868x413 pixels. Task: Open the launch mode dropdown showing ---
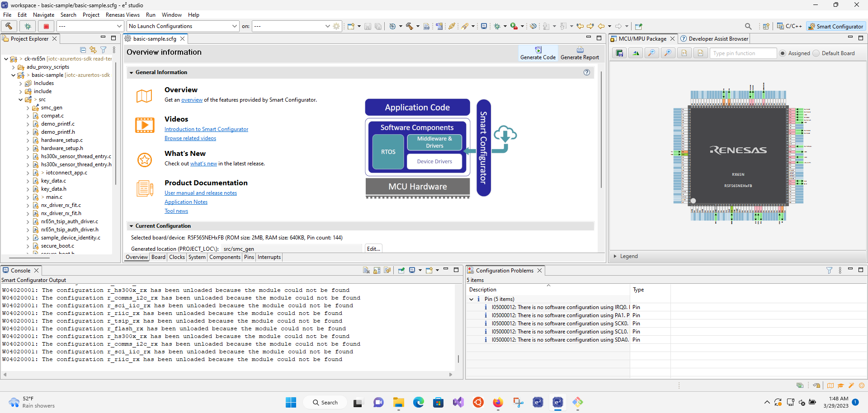pyautogui.click(x=90, y=26)
